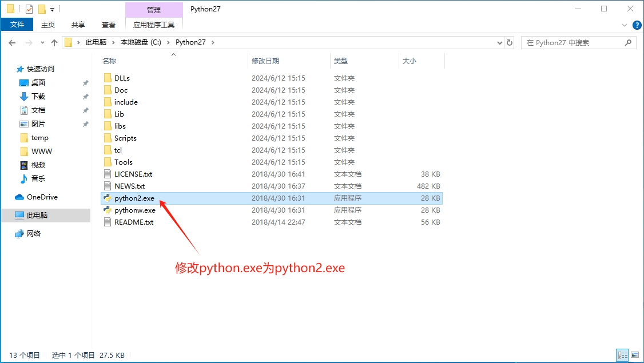This screenshot has width=644, height=363.
Task: Select the libs folder icon
Action: point(108,126)
